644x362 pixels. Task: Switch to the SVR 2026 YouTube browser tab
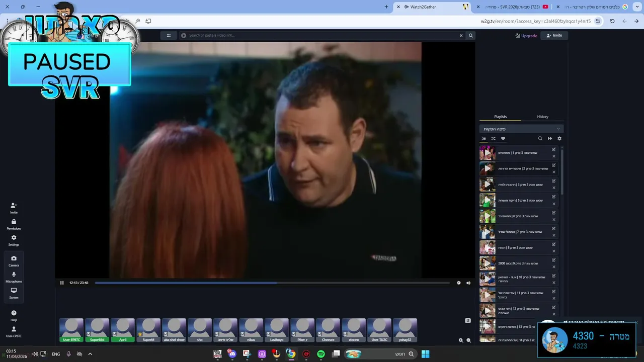click(513, 7)
